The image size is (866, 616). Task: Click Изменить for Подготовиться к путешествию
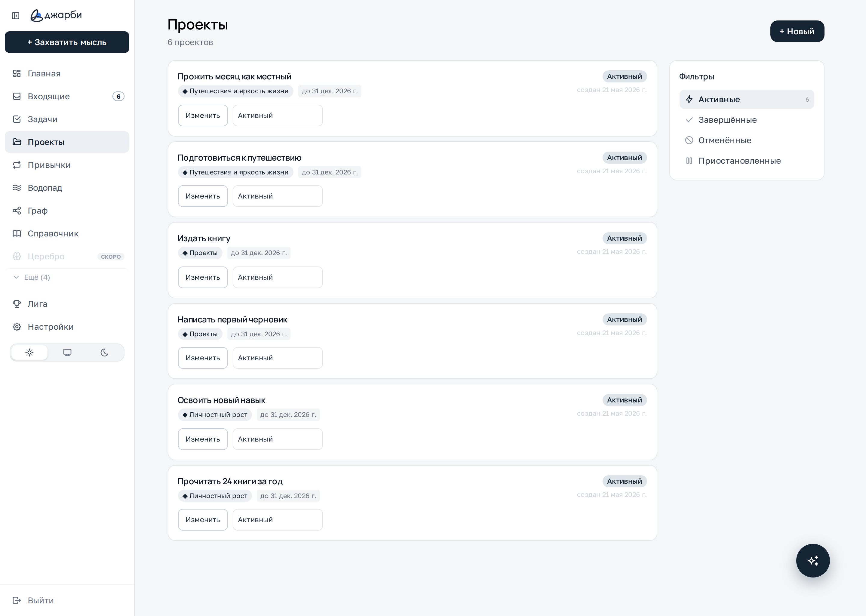[x=203, y=196]
